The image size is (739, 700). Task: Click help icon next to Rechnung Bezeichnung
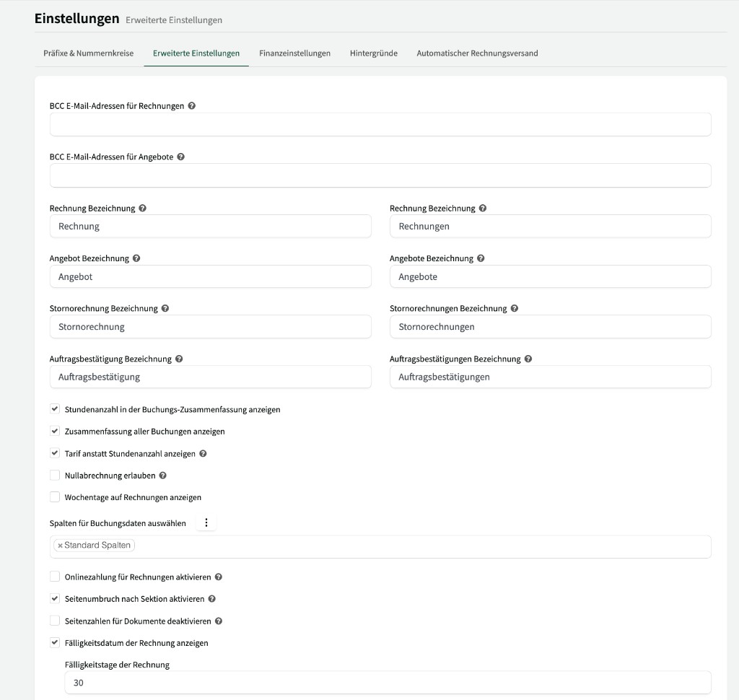pos(143,208)
